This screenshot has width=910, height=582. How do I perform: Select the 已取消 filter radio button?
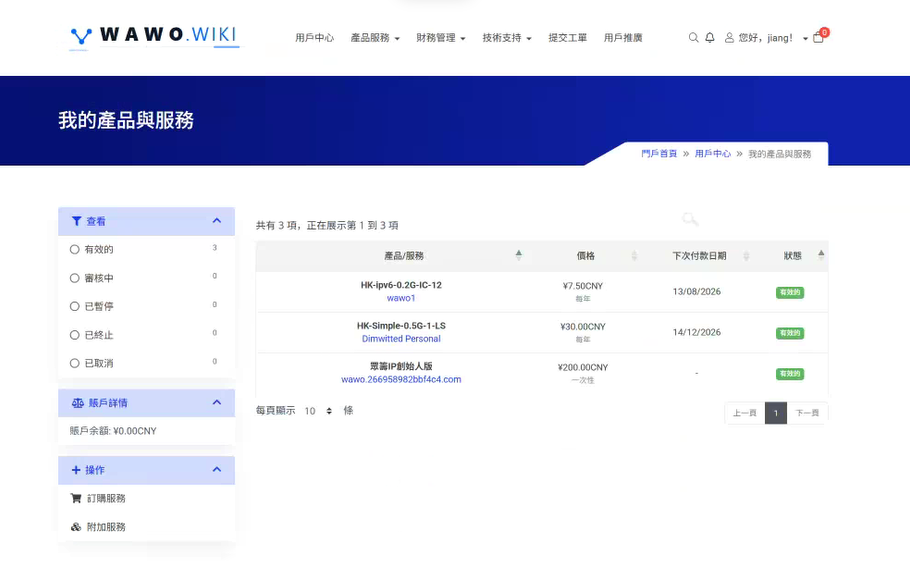click(75, 363)
